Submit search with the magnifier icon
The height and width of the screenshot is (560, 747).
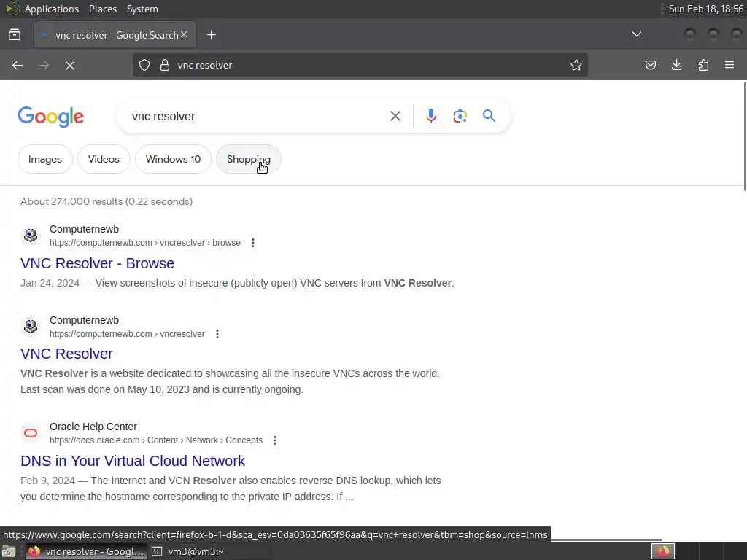(489, 116)
